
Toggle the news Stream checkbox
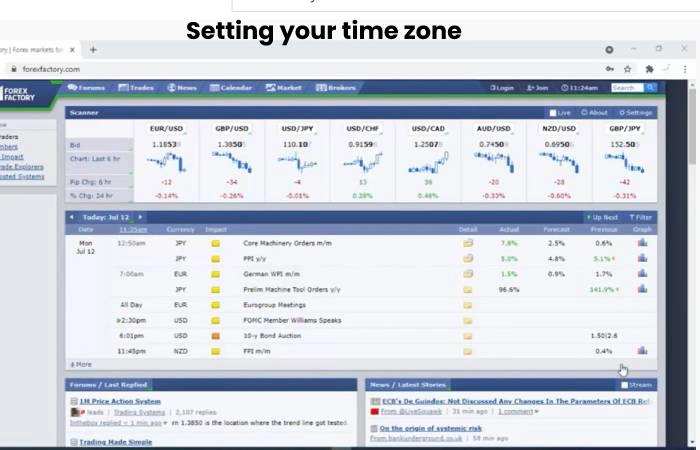[625, 385]
